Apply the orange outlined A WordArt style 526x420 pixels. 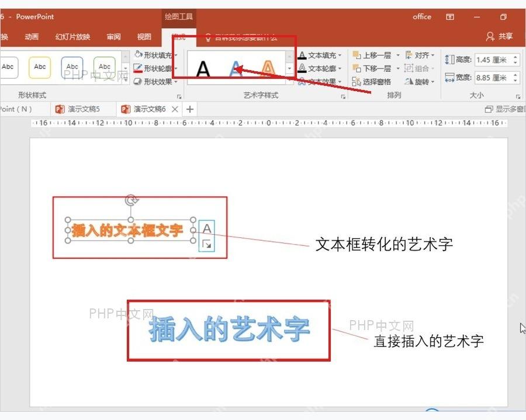[268, 70]
